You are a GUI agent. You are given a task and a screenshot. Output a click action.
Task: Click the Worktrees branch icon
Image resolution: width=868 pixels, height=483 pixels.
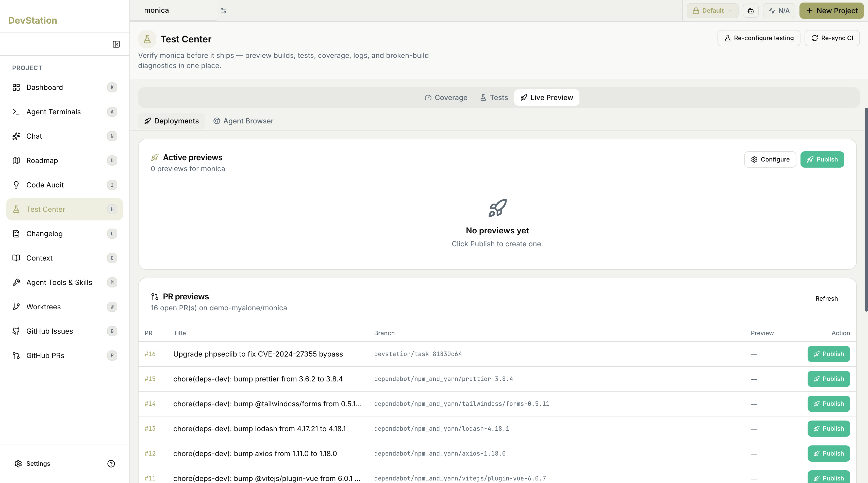(16, 307)
